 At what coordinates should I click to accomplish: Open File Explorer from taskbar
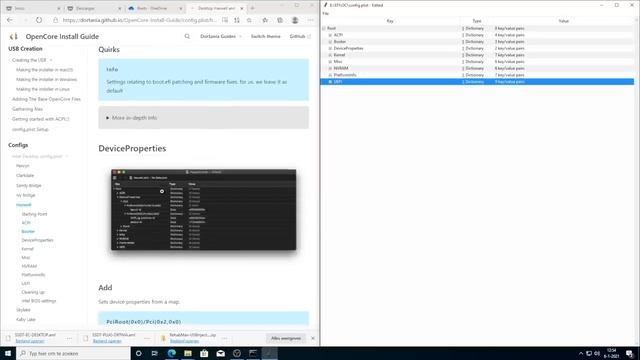click(x=188, y=353)
